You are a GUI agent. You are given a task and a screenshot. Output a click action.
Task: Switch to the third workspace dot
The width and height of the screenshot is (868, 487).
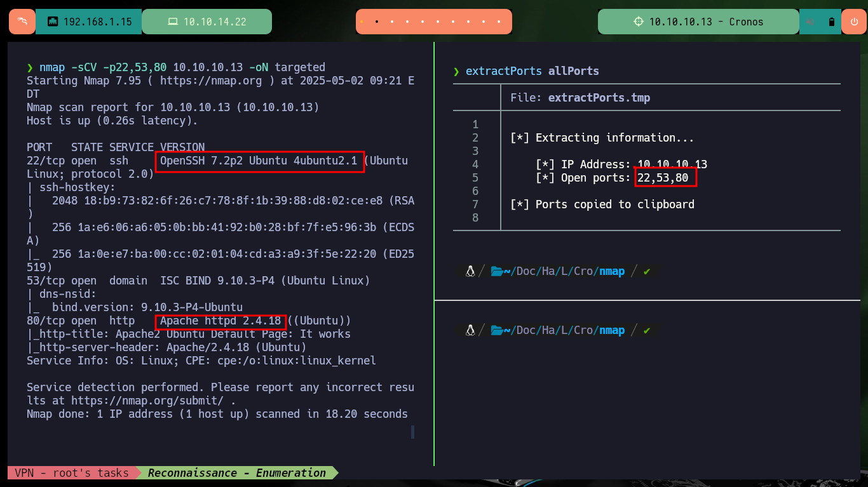click(392, 22)
